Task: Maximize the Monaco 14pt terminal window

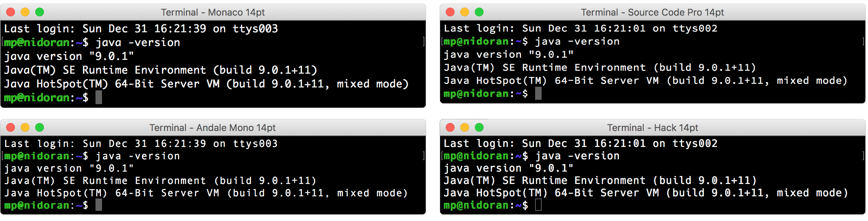Action: pos(40,12)
